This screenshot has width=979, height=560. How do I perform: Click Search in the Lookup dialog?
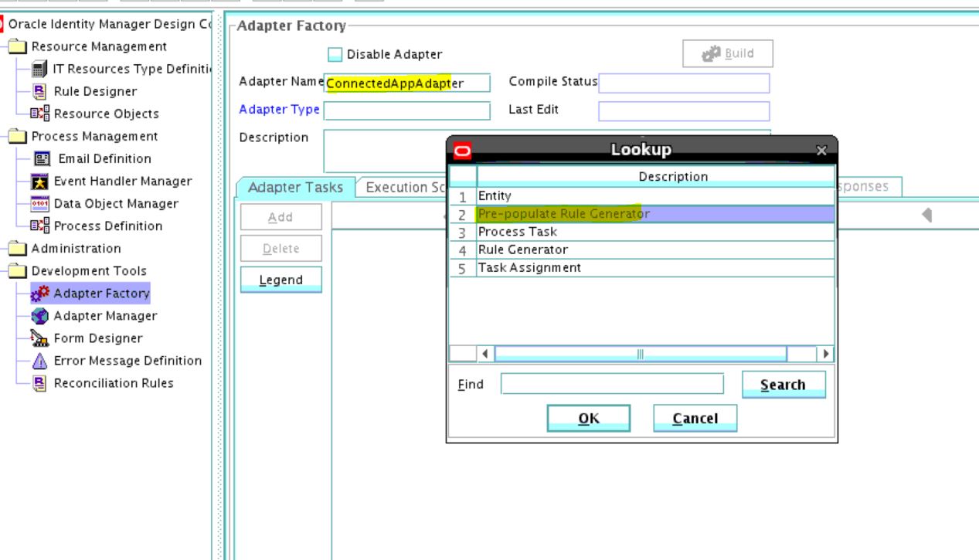click(x=783, y=385)
